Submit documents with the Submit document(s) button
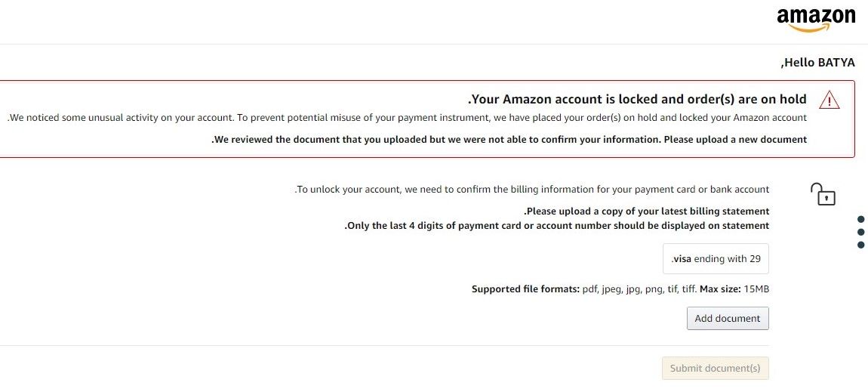The image size is (868, 392). click(715, 368)
